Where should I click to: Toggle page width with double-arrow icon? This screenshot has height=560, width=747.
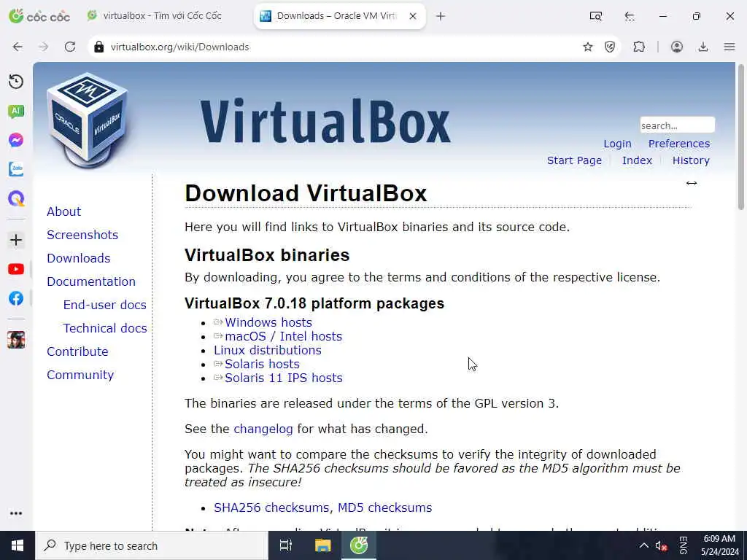coord(692,183)
